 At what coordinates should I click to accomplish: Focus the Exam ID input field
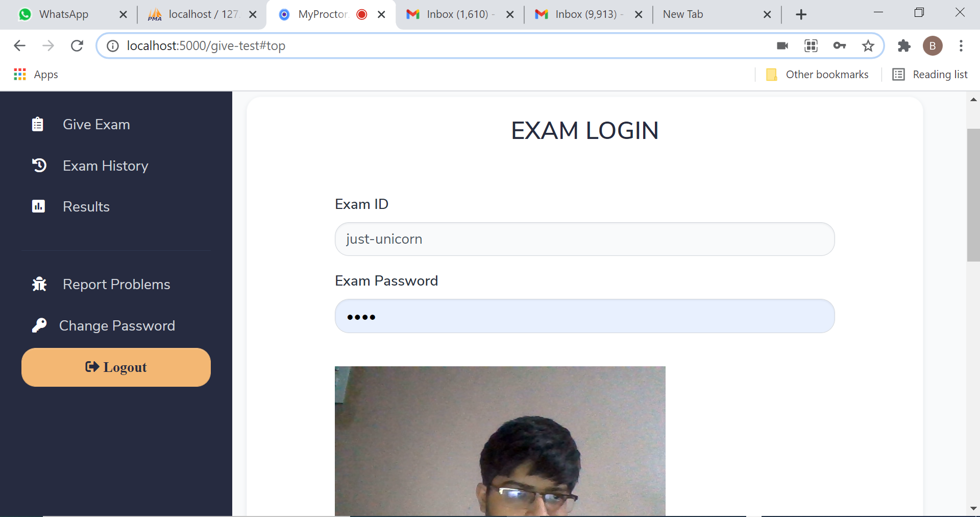click(584, 239)
